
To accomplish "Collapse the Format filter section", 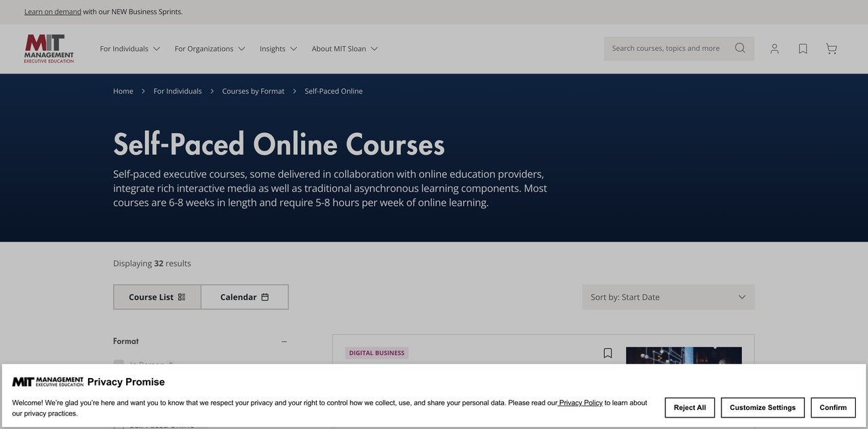I will [x=284, y=341].
